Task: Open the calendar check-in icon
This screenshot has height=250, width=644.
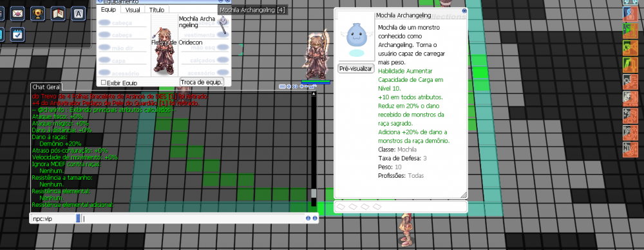Action: (x=17, y=34)
